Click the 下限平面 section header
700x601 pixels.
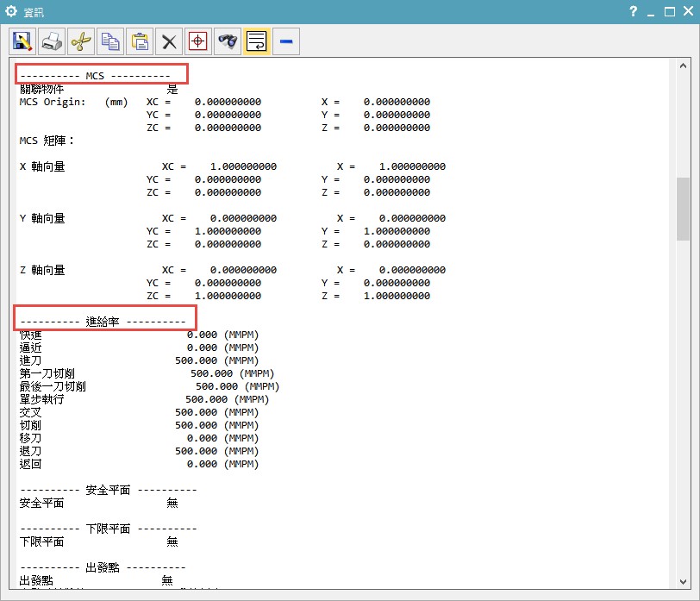tap(109, 529)
